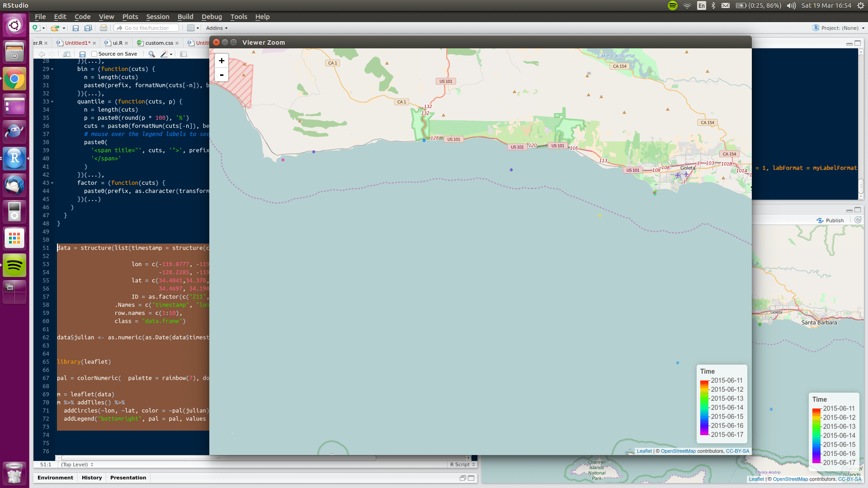Image resolution: width=868 pixels, height=488 pixels.
Task: Collapse the bin function fold at line 29
Action: point(52,69)
